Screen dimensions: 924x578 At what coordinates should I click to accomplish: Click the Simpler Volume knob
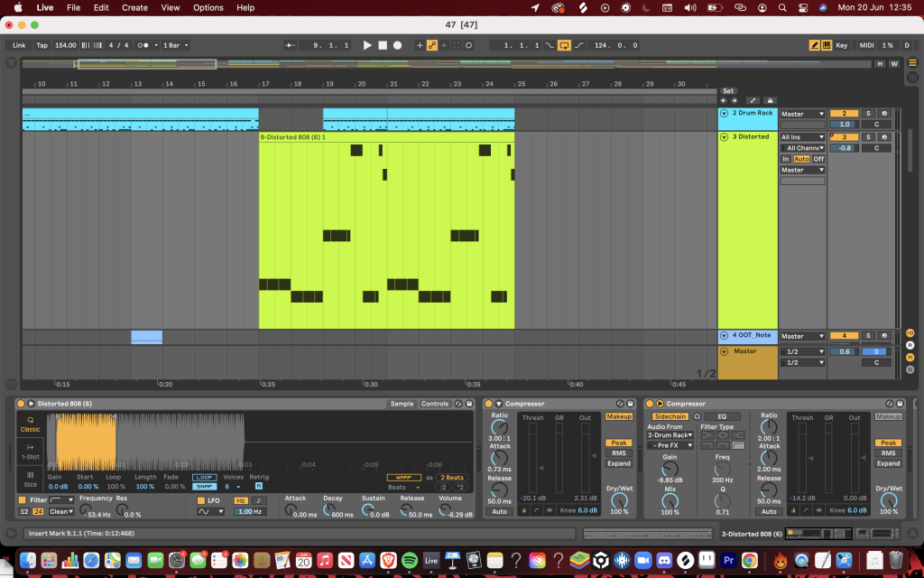pyautogui.click(x=444, y=510)
